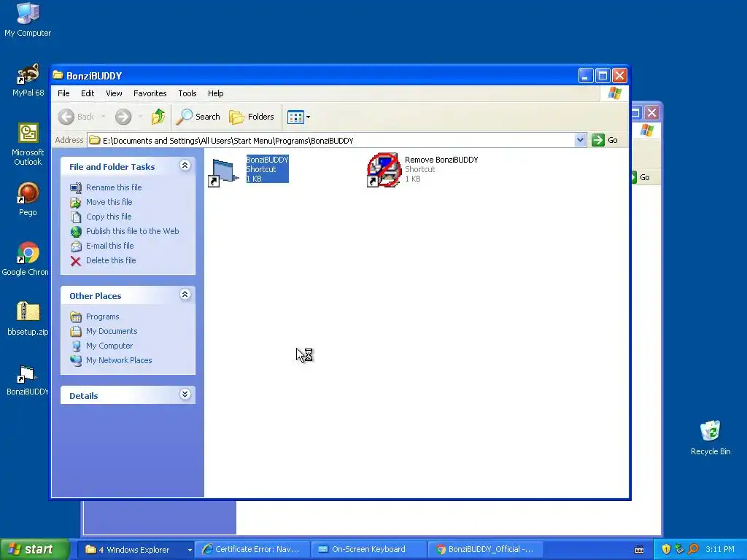Go up one folder level
Screen dimensions: 747x560
point(158,117)
